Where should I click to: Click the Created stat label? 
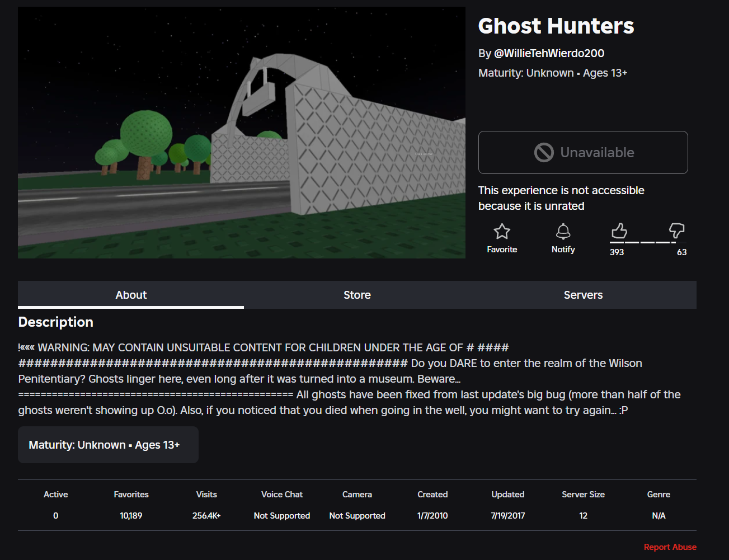[x=432, y=495]
